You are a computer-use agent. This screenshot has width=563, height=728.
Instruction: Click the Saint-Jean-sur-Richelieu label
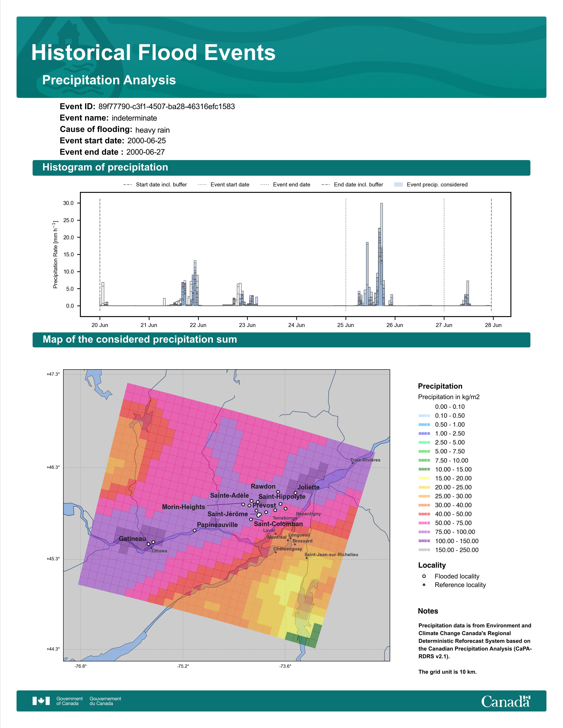(331, 555)
